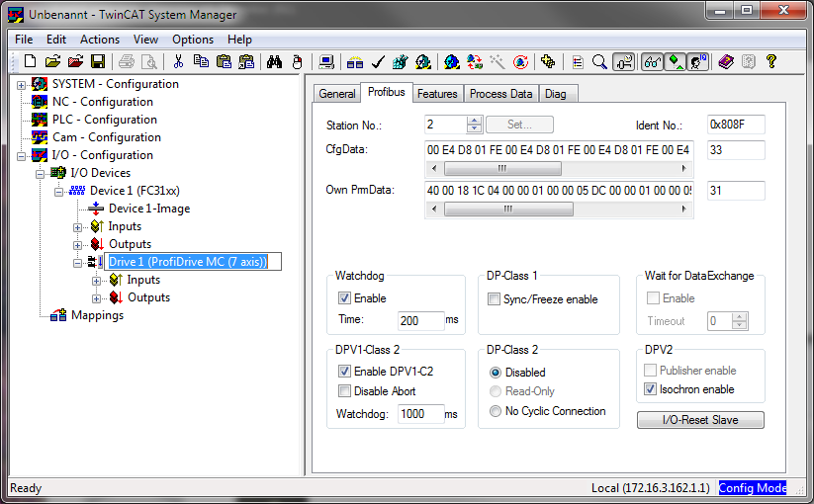Open the Edit menu
This screenshot has height=504, width=814.
coord(56,40)
